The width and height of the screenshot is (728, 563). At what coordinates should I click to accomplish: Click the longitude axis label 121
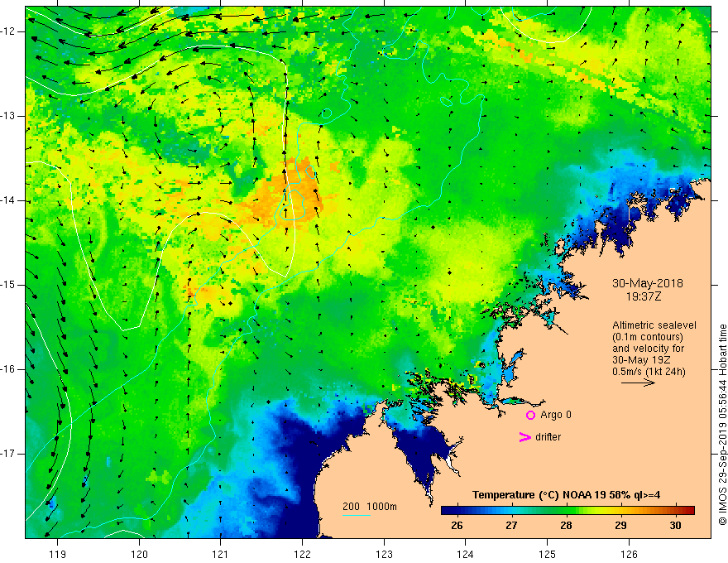[221, 554]
